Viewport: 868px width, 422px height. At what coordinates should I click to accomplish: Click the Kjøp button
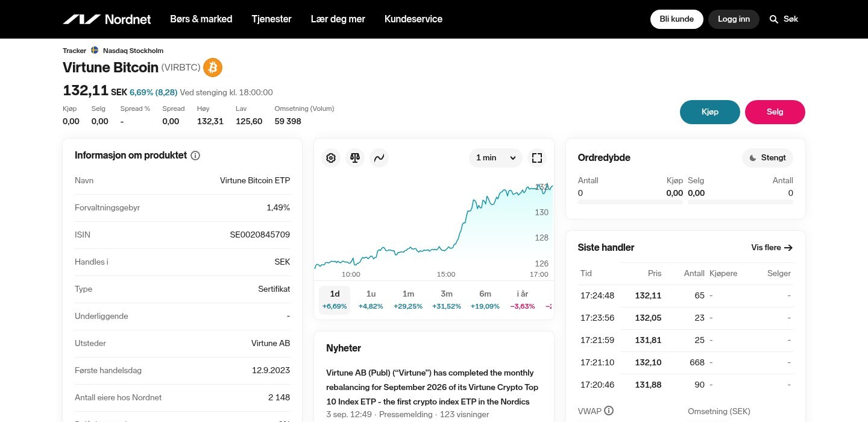coord(710,112)
